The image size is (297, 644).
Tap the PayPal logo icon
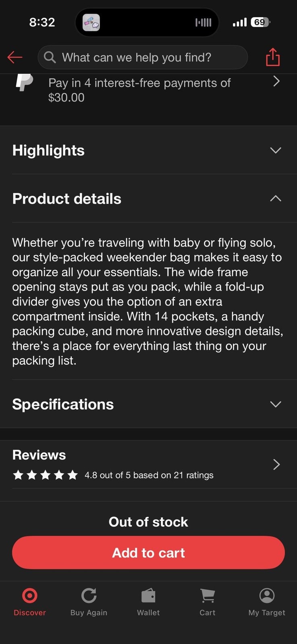(24, 83)
